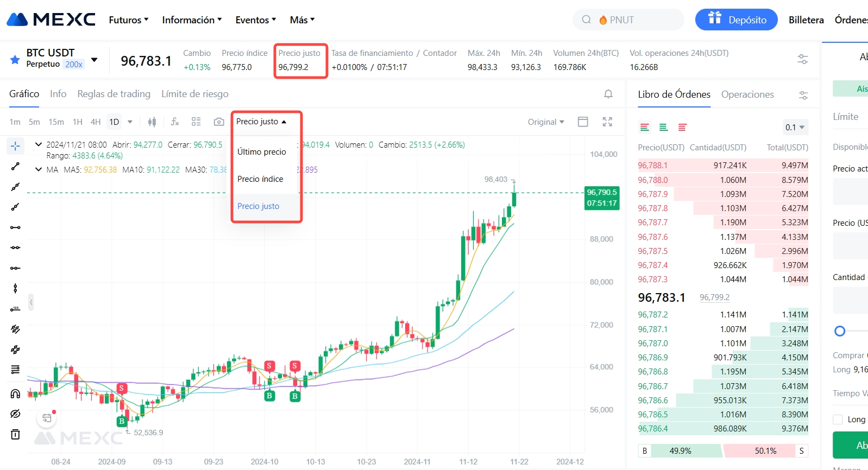Select the 1D timeframe
Image resolution: width=868 pixels, height=470 pixels.
pos(114,122)
